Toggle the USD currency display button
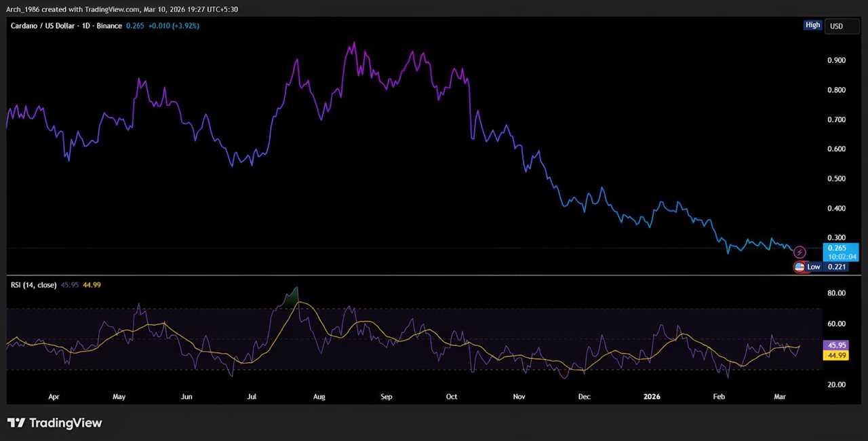The width and height of the screenshot is (868, 441). 841,26
